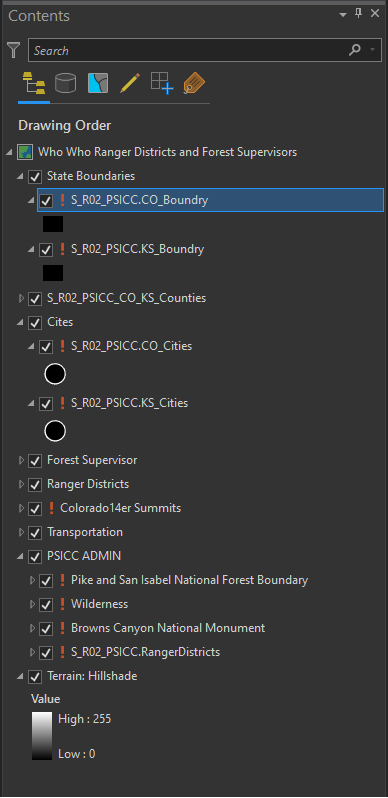Switch to List By Data Source icon

tap(66, 83)
